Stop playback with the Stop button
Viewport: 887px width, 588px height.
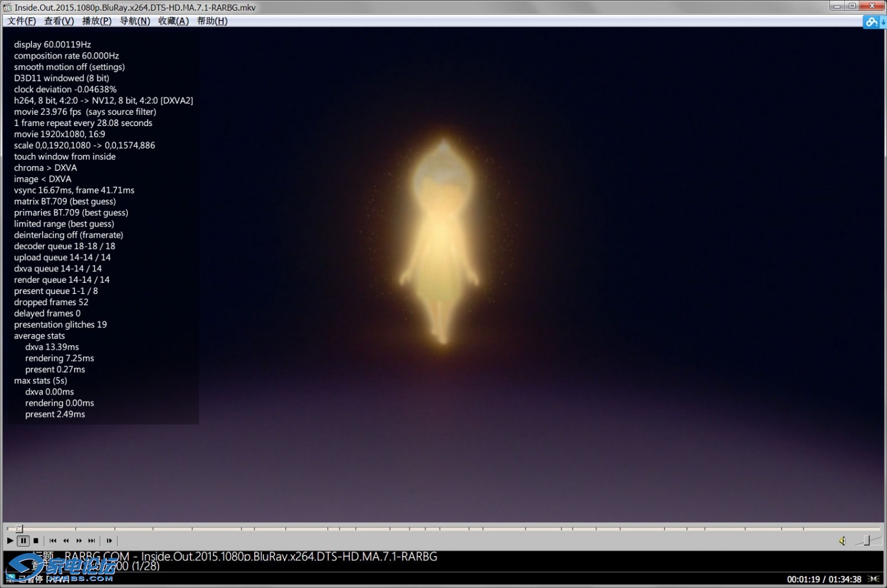pos(36,541)
